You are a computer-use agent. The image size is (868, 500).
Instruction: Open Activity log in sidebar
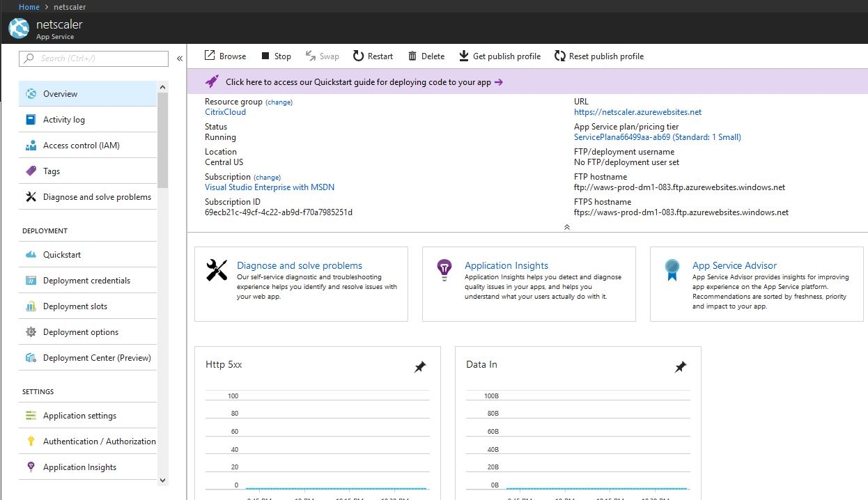pos(88,120)
